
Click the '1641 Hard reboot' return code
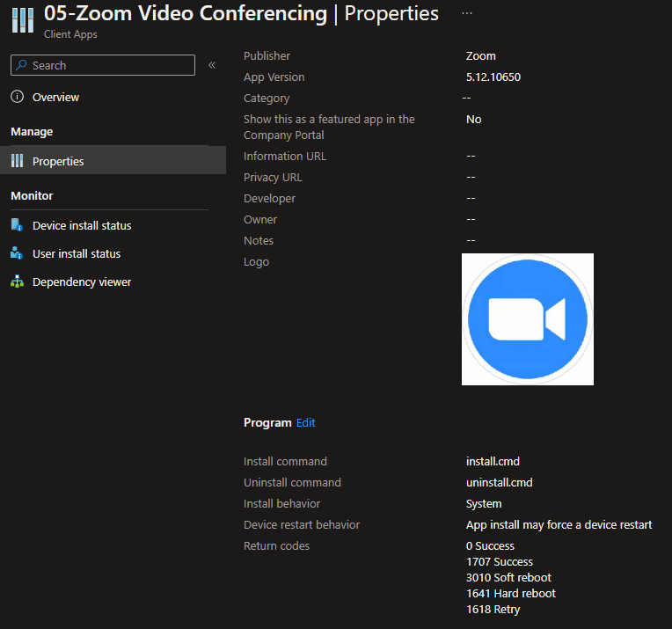(x=511, y=594)
